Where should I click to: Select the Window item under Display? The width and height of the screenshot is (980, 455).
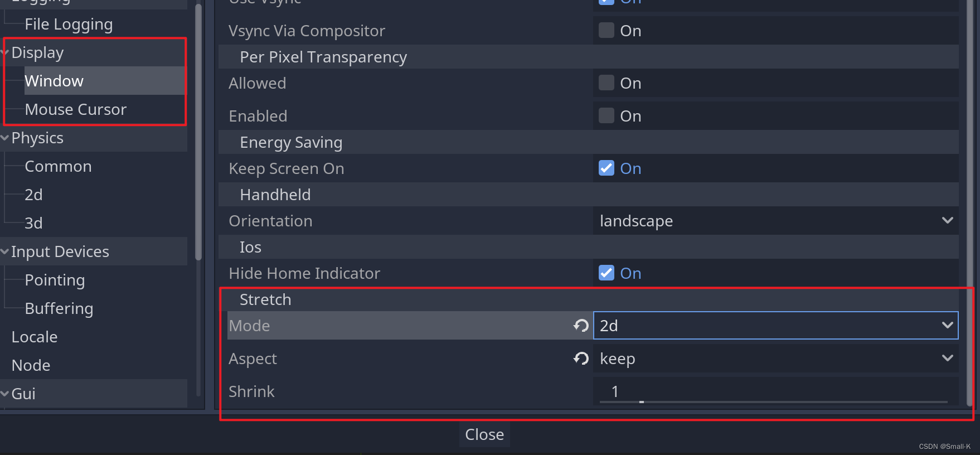click(x=54, y=81)
